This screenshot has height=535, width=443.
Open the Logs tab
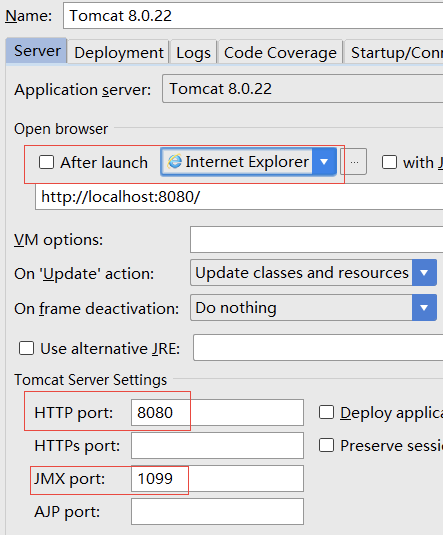point(193,53)
